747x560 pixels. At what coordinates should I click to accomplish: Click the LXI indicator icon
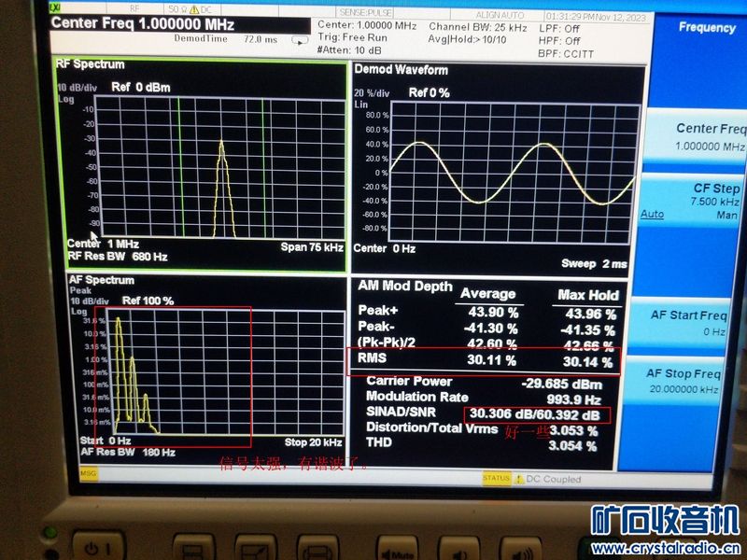(x=55, y=8)
